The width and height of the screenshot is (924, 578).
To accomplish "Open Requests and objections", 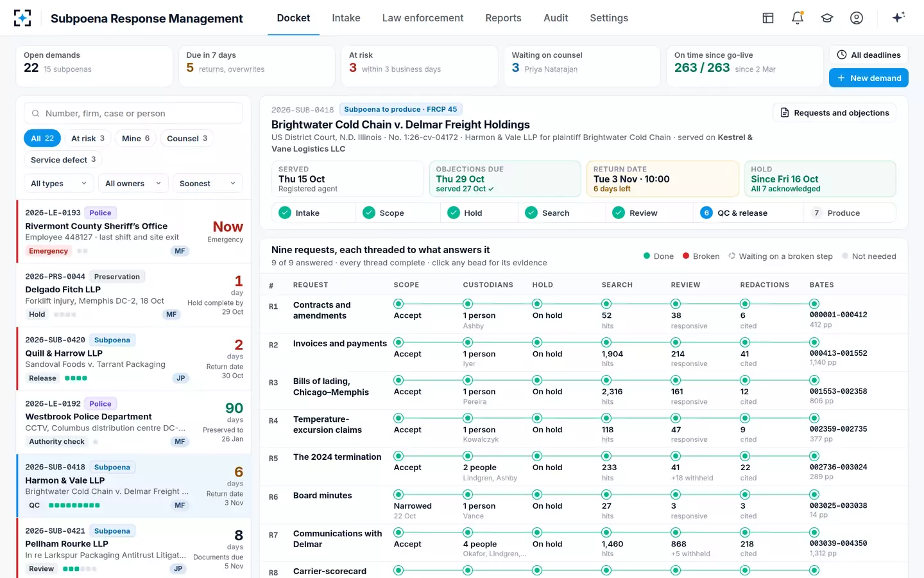I will click(x=834, y=113).
